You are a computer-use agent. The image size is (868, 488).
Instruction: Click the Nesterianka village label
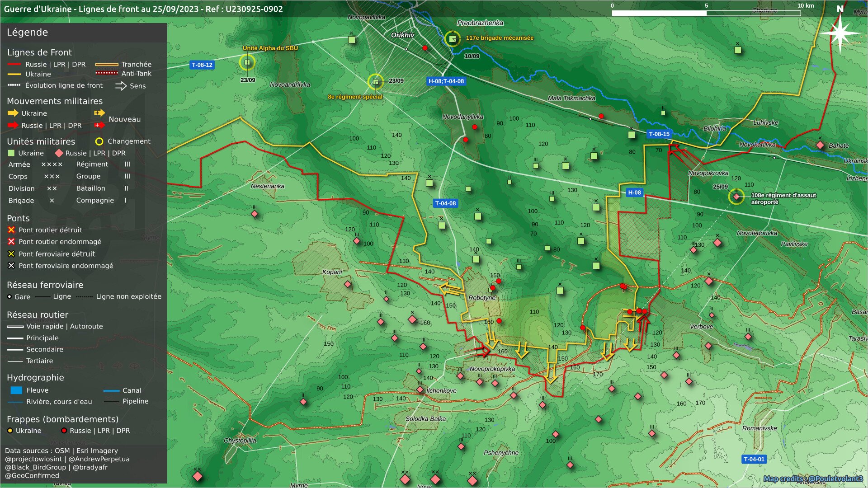click(x=268, y=186)
